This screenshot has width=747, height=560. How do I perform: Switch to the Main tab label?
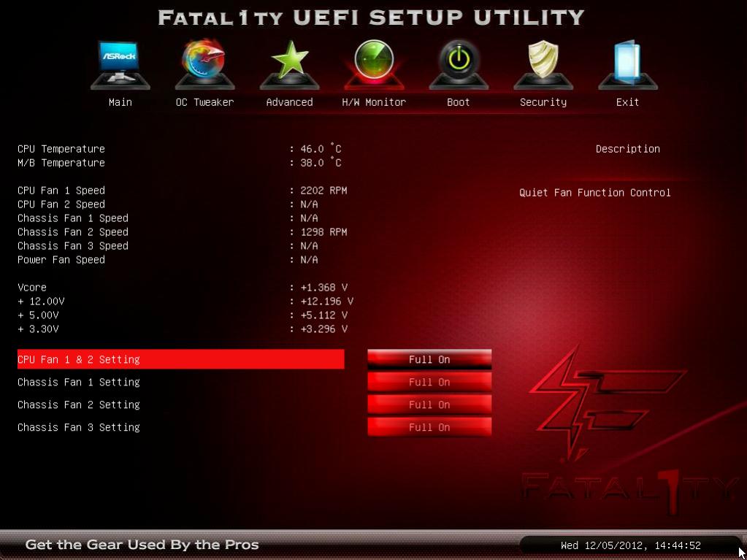pos(120,102)
